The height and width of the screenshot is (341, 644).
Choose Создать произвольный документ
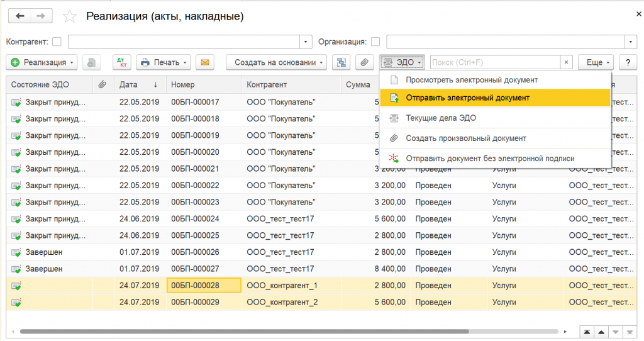496,138
